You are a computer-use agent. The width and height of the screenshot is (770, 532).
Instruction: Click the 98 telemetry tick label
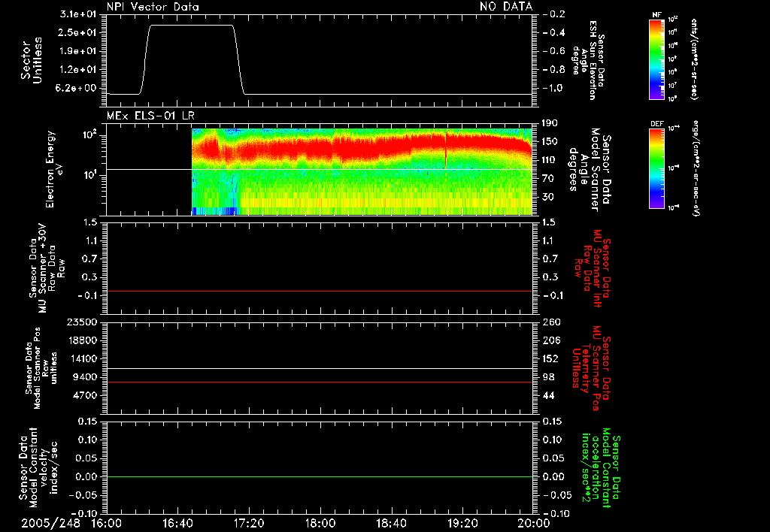(548, 377)
